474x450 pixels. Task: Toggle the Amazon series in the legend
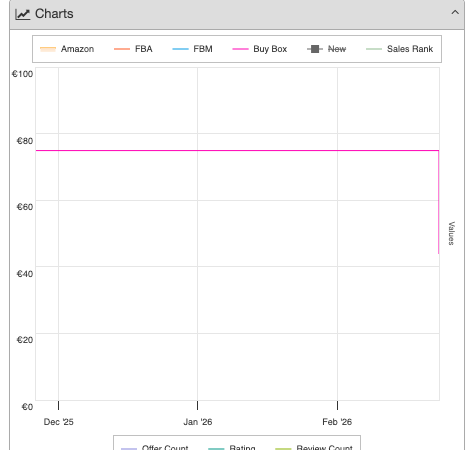67,49
